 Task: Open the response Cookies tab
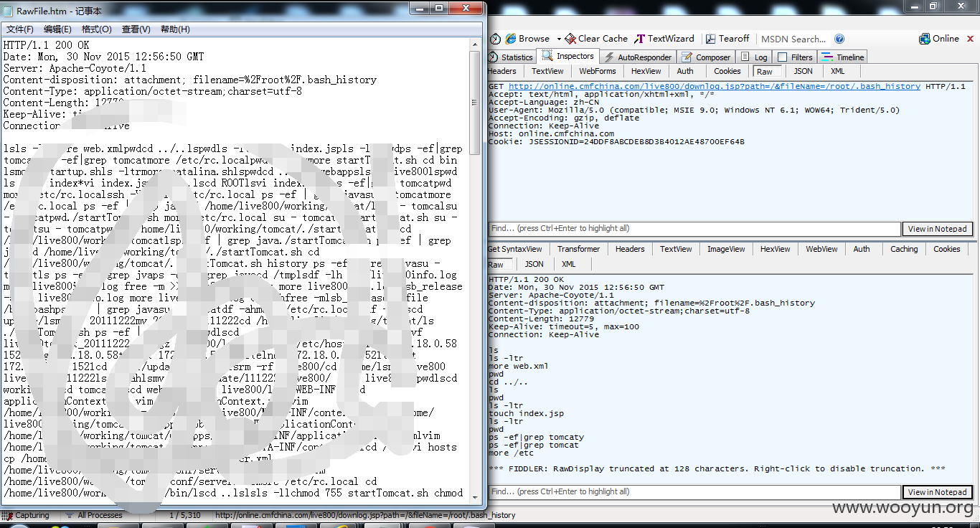(946, 249)
